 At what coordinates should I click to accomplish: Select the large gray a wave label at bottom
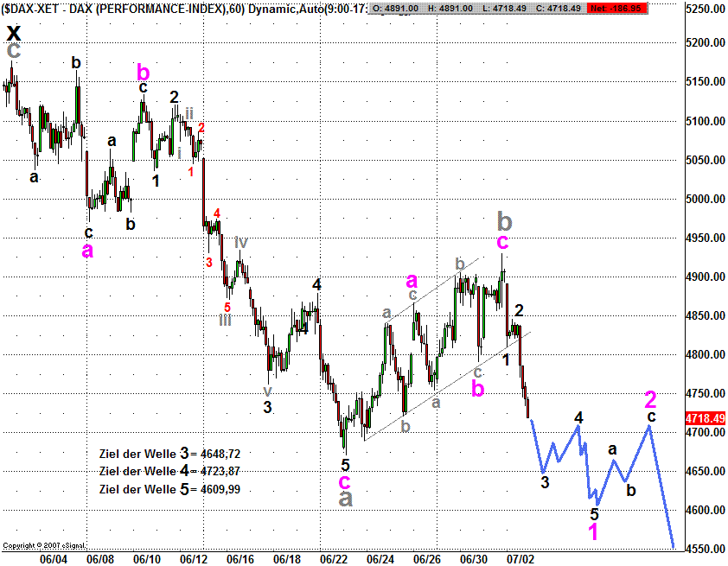pyautogui.click(x=345, y=499)
